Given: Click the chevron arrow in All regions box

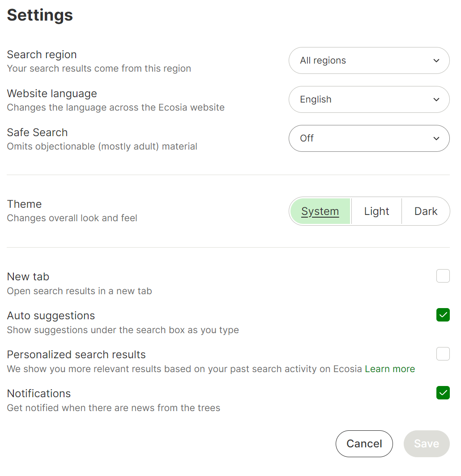Looking at the screenshot, I should pos(436,61).
